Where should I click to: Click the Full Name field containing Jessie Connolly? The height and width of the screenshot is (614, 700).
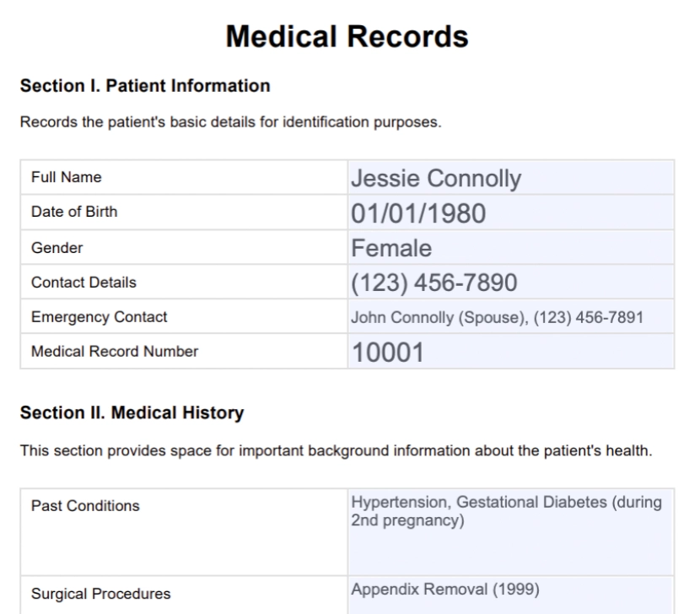coord(511,178)
